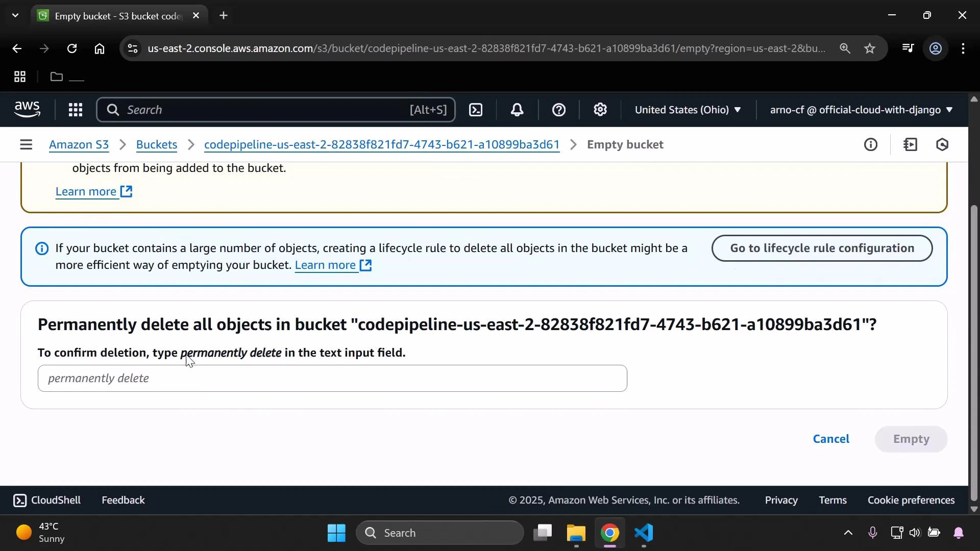
Task: Open Windows File Explorer from the taskbar
Action: pyautogui.click(x=576, y=533)
